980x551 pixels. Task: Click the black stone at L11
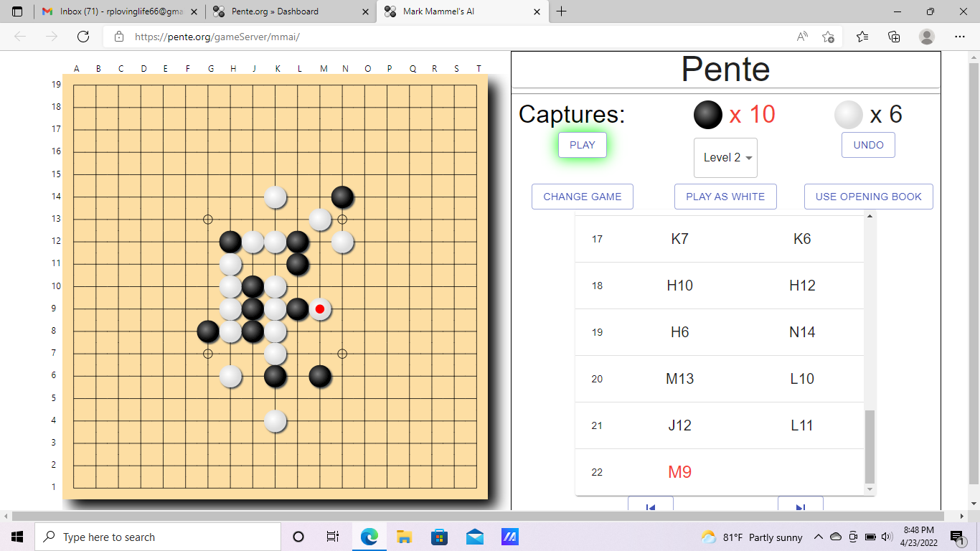point(298,264)
